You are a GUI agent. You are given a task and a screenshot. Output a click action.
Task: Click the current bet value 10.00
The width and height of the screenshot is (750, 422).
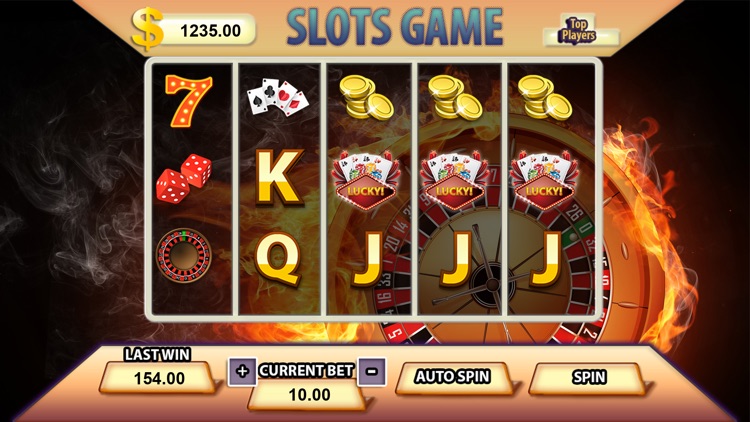click(309, 395)
